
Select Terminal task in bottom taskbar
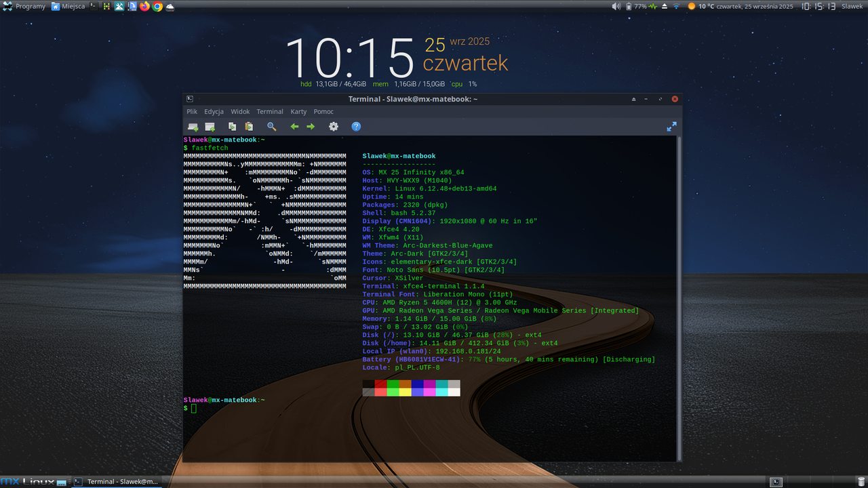pyautogui.click(x=116, y=482)
